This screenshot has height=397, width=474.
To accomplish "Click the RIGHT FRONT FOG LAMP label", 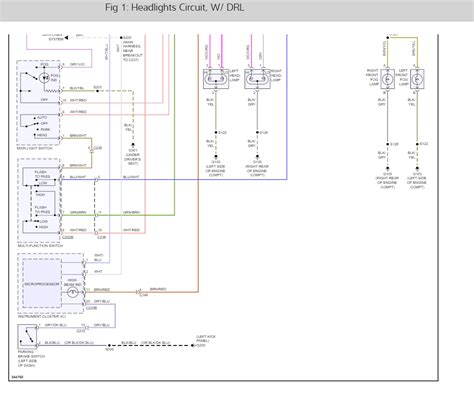I will tap(372, 77).
